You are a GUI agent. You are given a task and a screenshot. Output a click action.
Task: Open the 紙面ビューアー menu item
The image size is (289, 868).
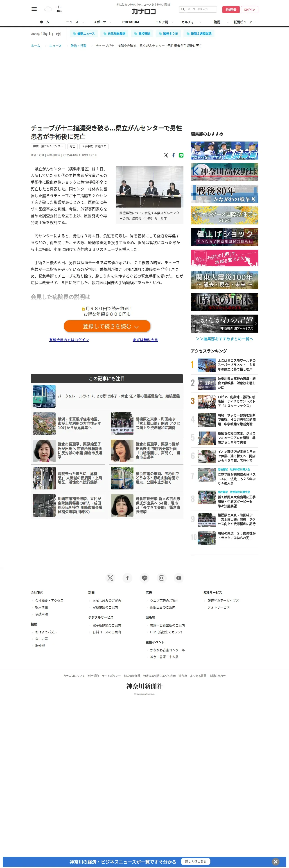(245, 22)
